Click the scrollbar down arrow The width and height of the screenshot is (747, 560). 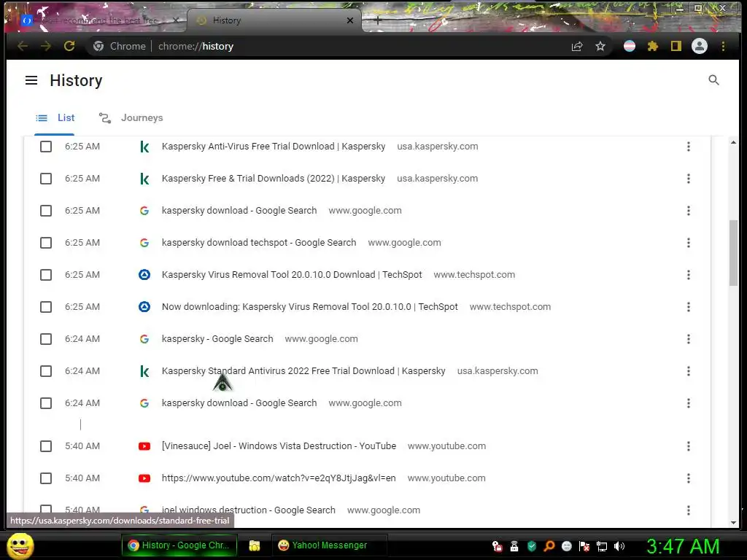[733, 522]
